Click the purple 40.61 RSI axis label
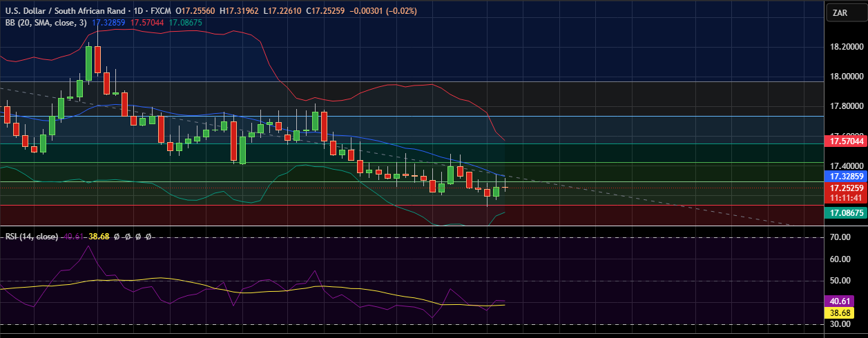Screen dimensions: 868x338 (840, 301)
